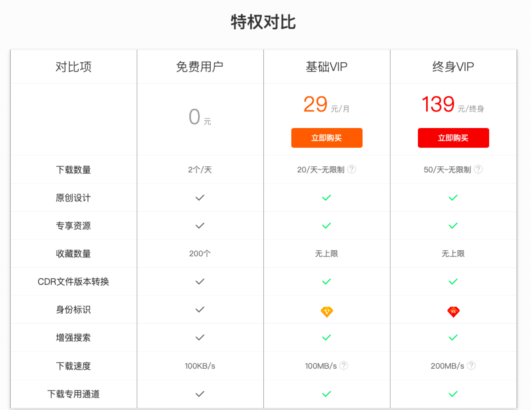Click the 基础VIP green check for 专享资源

(326, 225)
